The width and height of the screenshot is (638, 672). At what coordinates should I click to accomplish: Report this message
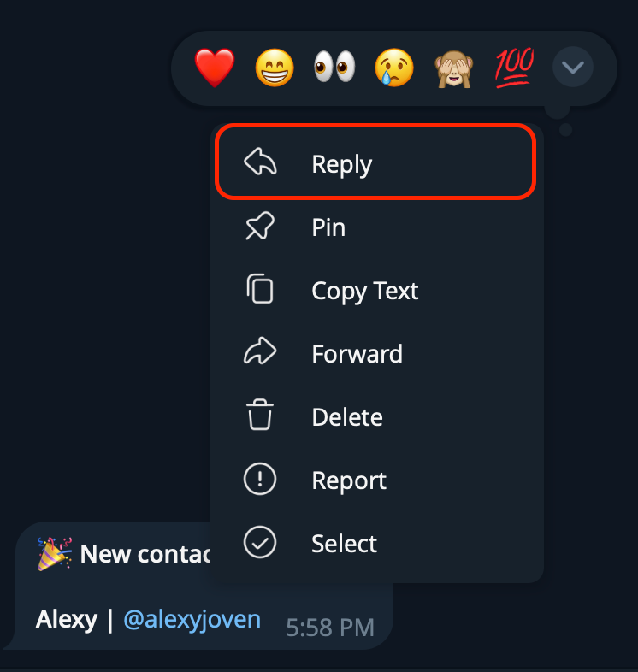pyautogui.click(x=376, y=480)
